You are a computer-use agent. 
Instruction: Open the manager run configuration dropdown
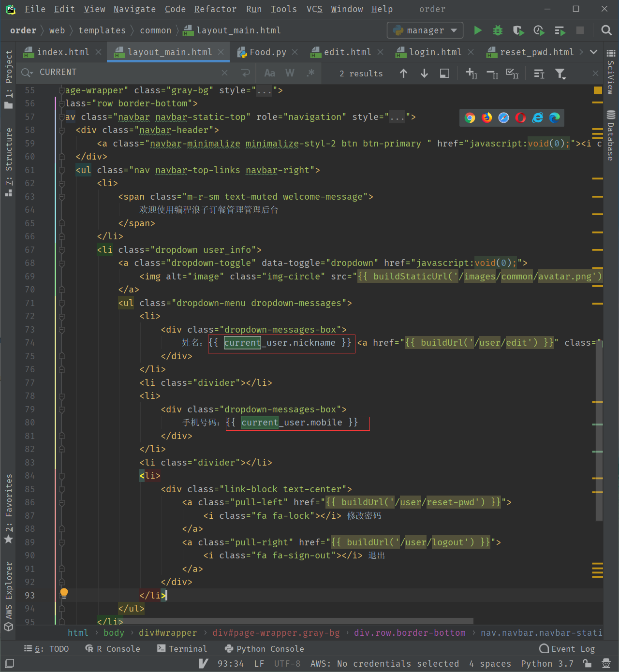tap(425, 30)
